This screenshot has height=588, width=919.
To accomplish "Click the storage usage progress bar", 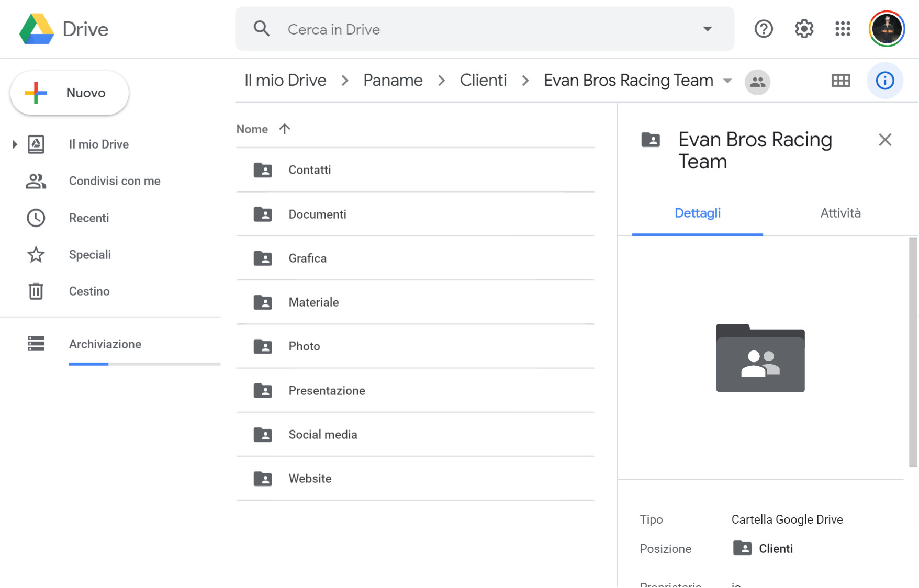I will [144, 364].
